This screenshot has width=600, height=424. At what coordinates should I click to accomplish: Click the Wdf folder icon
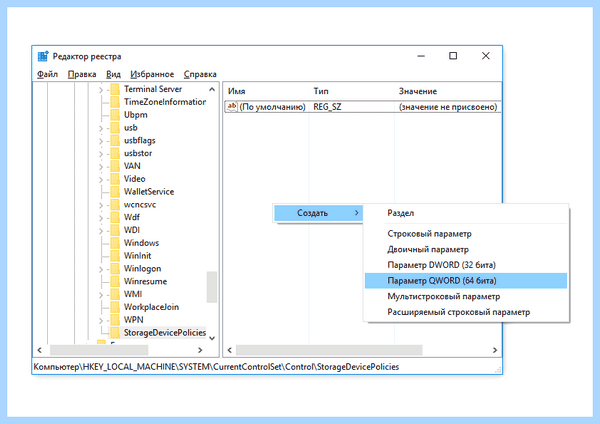(x=115, y=217)
